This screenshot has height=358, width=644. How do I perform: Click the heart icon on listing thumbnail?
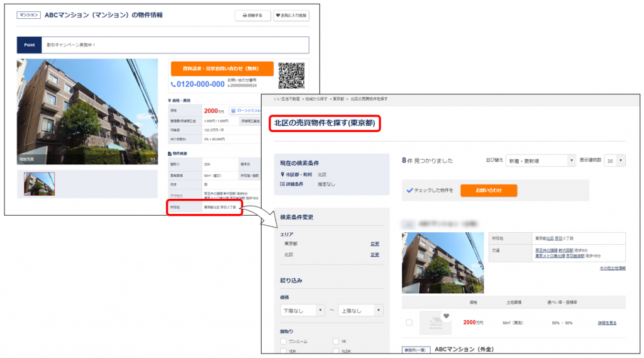[x=447, y=316]
